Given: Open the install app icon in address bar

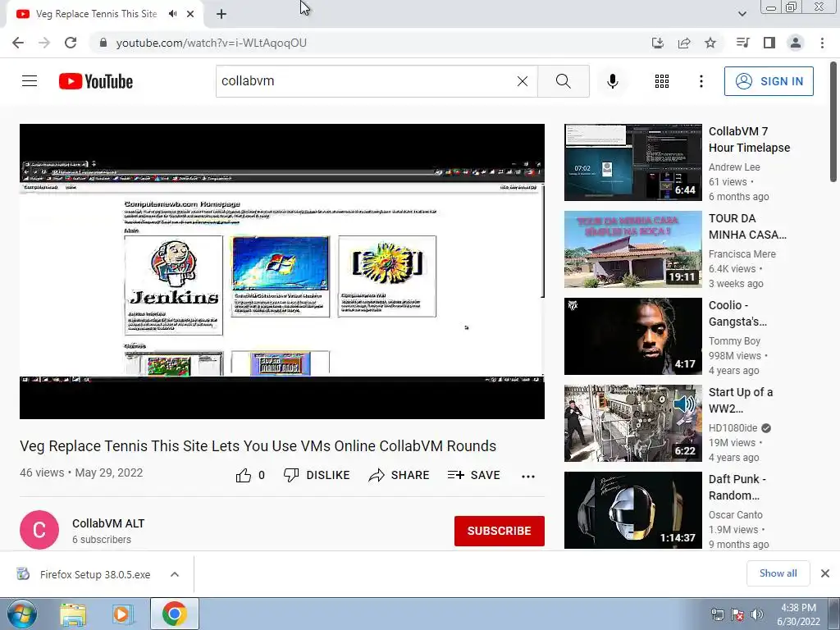Looking at the screenshot, I should pos(658,43).
